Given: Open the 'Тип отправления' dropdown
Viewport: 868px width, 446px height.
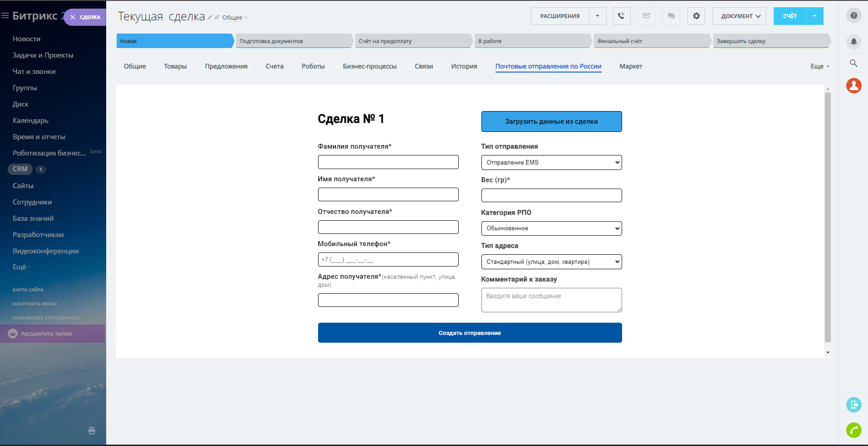Looking at the screenshot, I should click(x=551, y=163).
